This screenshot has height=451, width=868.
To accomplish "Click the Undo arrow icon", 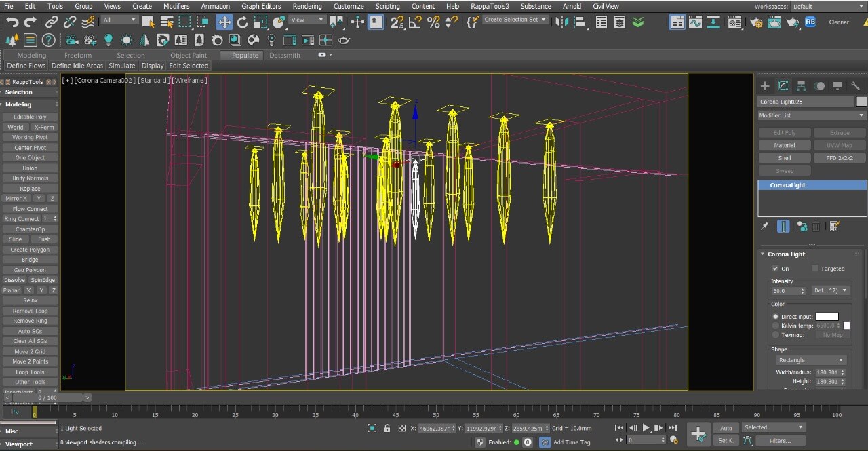I will tap(12, 22).
